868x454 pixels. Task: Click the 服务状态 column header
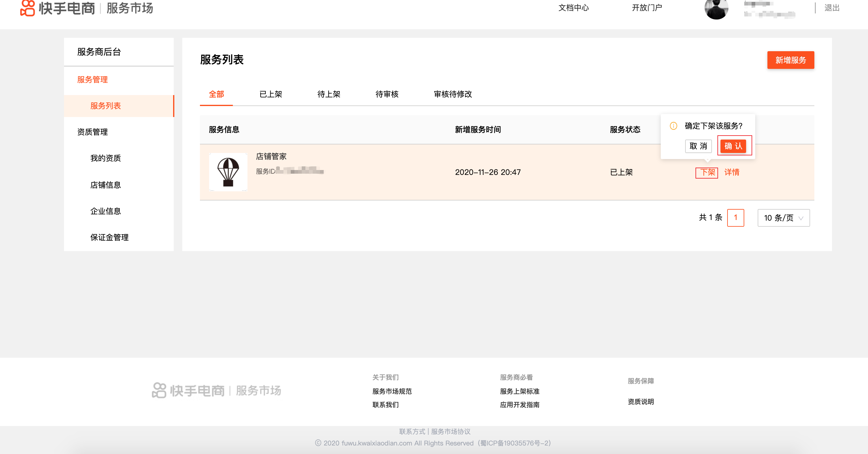pyautogui.click(x=625, y=130)
